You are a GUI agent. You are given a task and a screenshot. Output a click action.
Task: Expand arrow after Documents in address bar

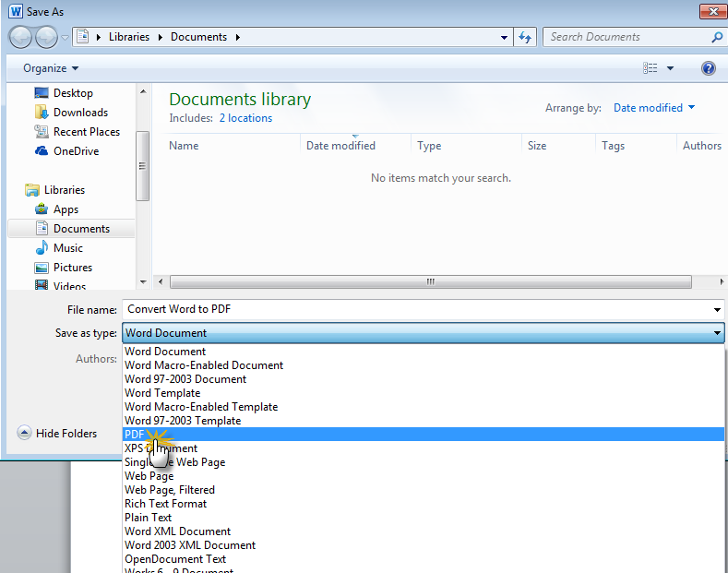pos(238,37)
